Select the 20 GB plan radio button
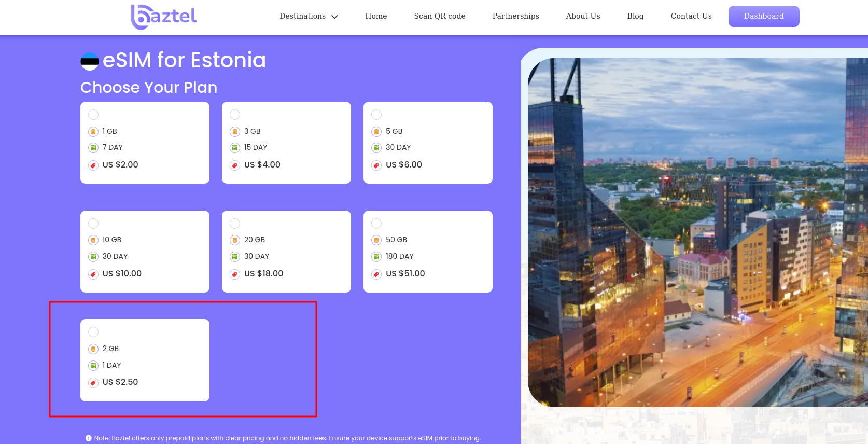The image size is (868, 444). pyautogui.click(x=235, y=224)
